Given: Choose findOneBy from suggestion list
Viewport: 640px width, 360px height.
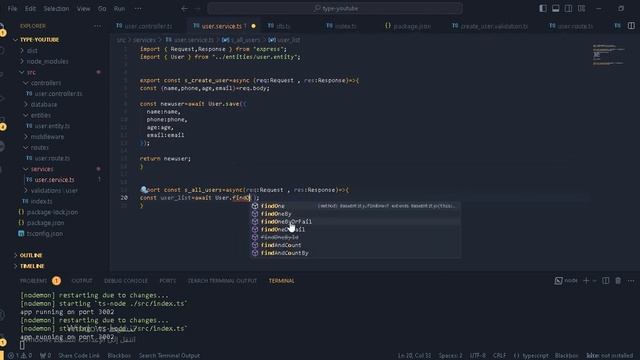Looking at the screenshot, I should pos(276,214).
